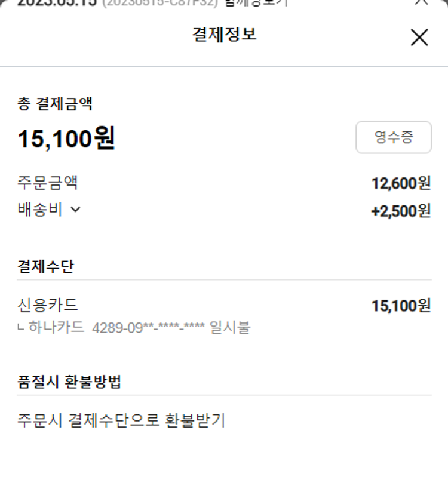Click the 일시불 lump-sum payment text
Image resolution: width=448 pixels, height=492 pixels.
(231, 327)
